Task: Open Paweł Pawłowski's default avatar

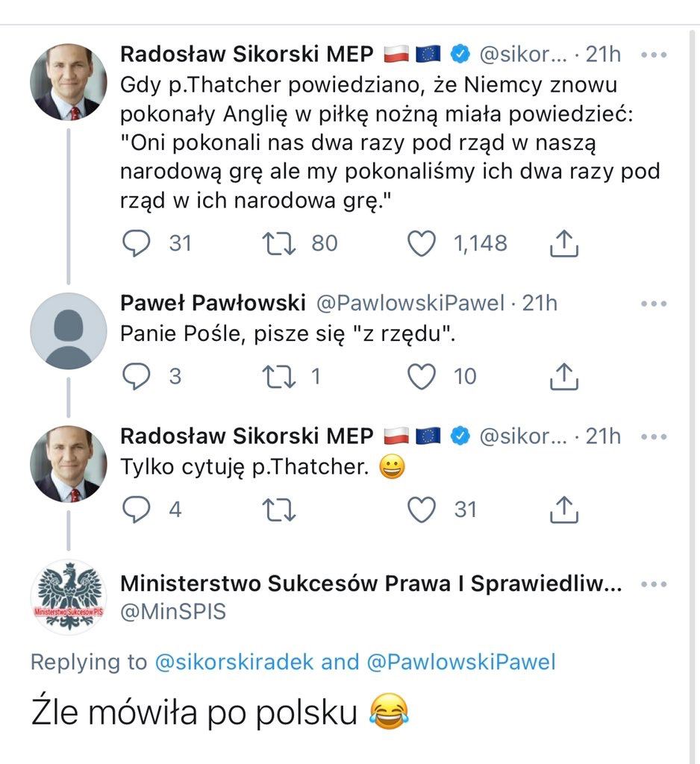Action: click(68, 331)
